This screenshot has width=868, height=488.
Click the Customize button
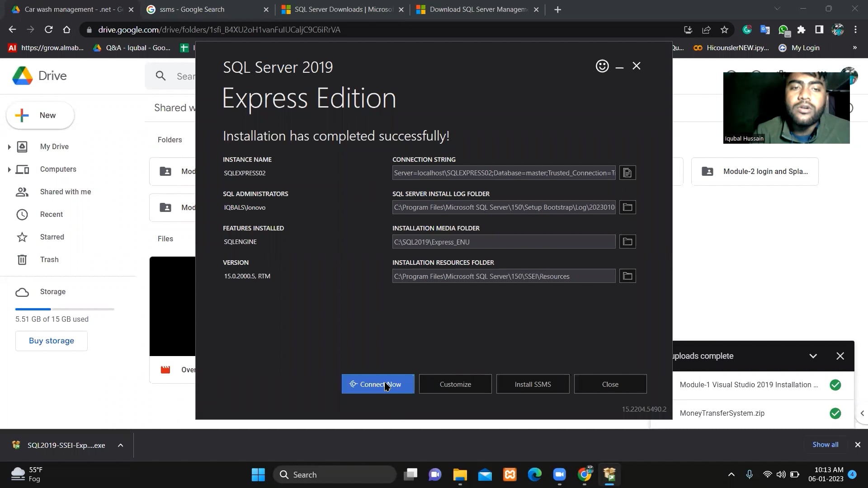(455, 384)
